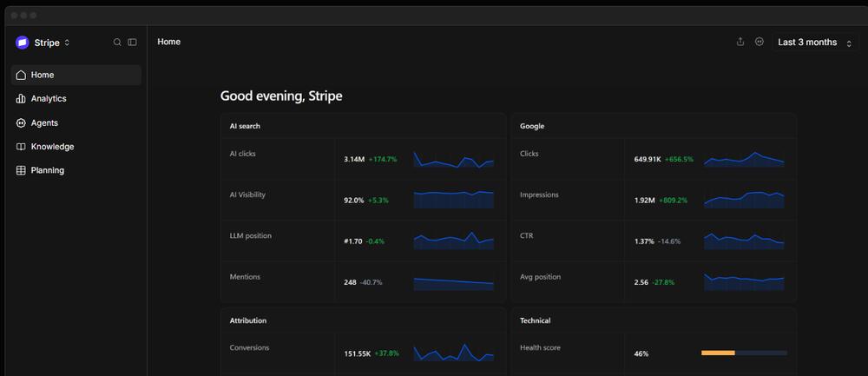Click the -40.7% Mentions change
This screenshot has height=376, width=868.
371,282
